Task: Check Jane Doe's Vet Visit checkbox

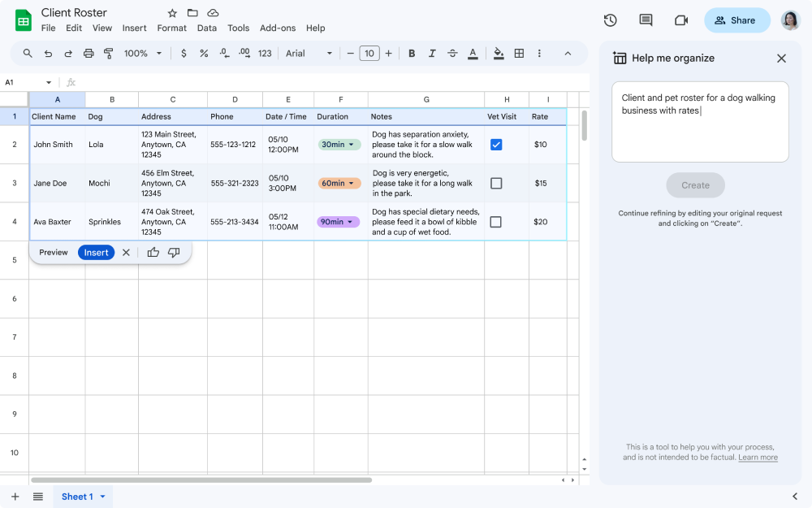Action: (496, 184)
